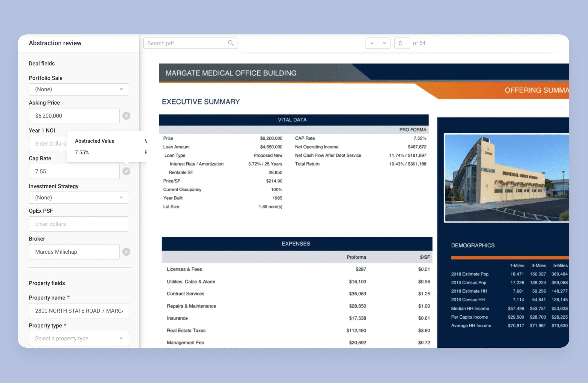Click Rentable SF value 28,850
The height and width of the screenshot is (383, 588).
[275, 172]
